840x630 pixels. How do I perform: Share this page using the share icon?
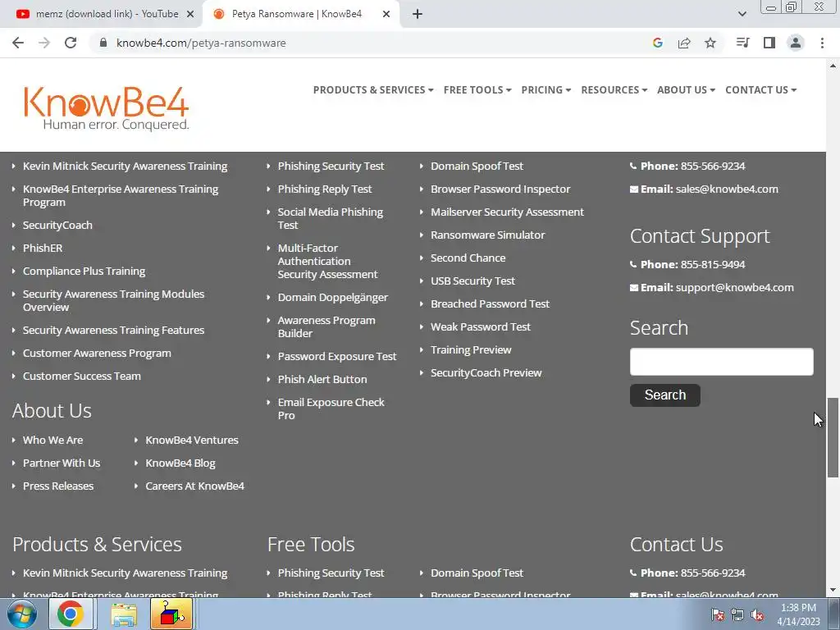tap(684, 43)
